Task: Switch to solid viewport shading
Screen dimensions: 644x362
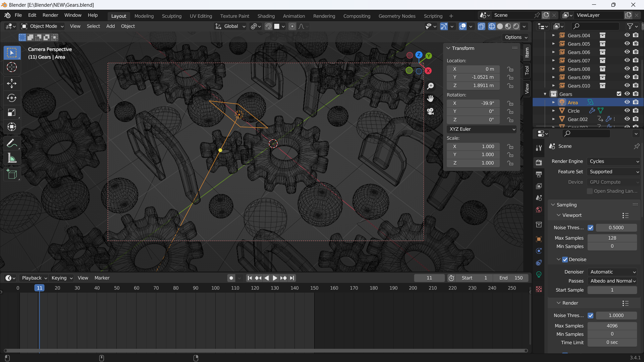Action: tap(500, 26)
